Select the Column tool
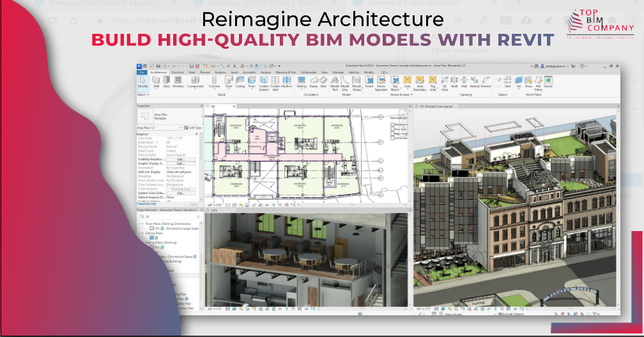The width and height of the screenshot is (644, 337). pos(215,82)
